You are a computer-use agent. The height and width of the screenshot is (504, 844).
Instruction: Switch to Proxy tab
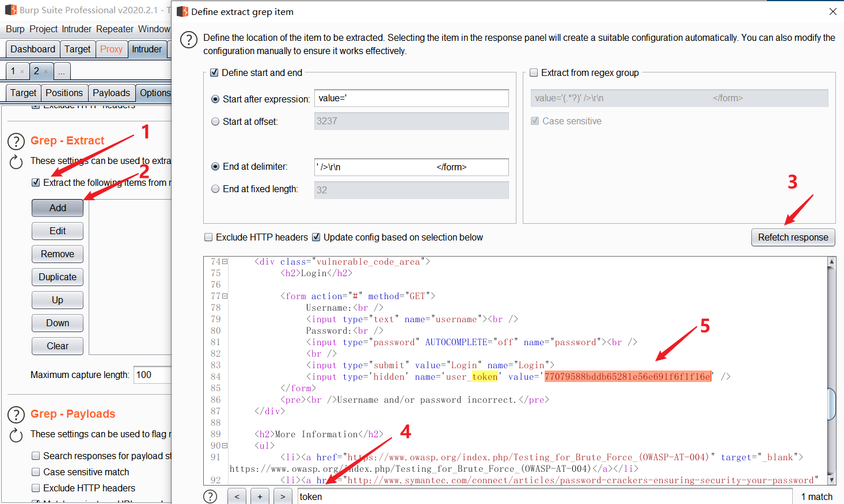tap(111, 49)
